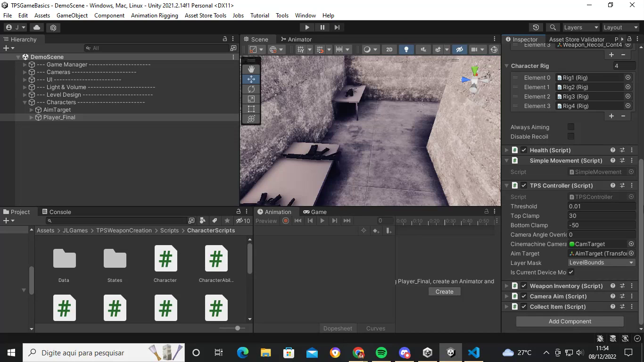
Task: Jump to last animation keyframe
Action: click(347, 221)
